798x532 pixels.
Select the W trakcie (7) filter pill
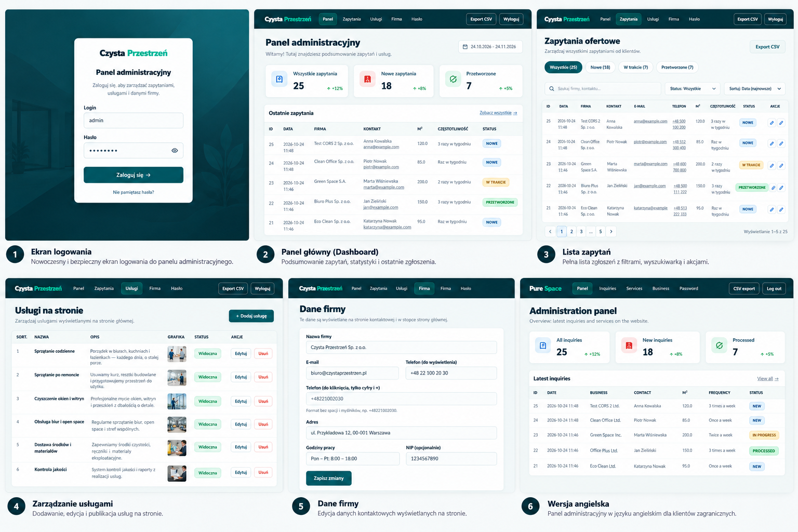point(635,67)
